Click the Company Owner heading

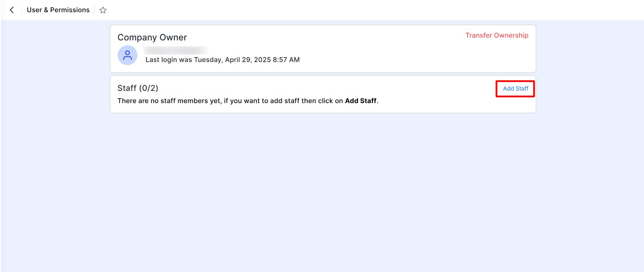(152, 38)
